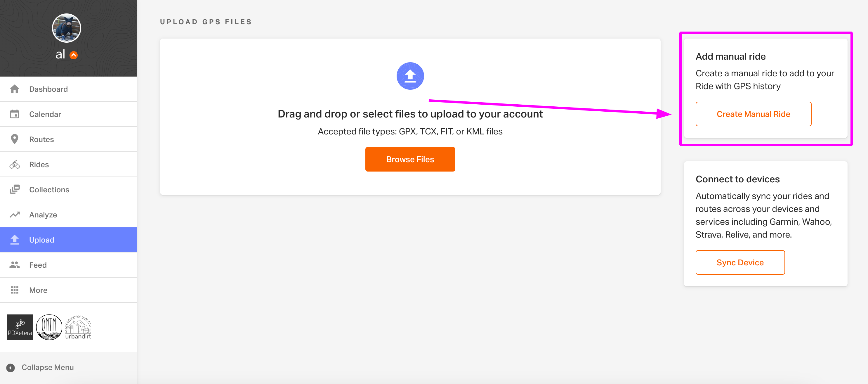868x384 pixels.
Task: Click the Create Manual Ride button
Action: pyautogui.click(x=754, y=114)
